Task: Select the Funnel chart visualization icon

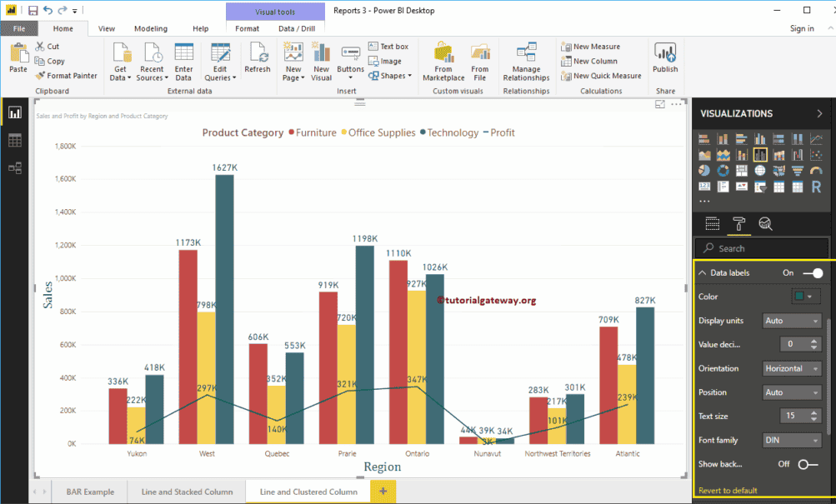Action: pyautogui.click(x=798, y=170)
